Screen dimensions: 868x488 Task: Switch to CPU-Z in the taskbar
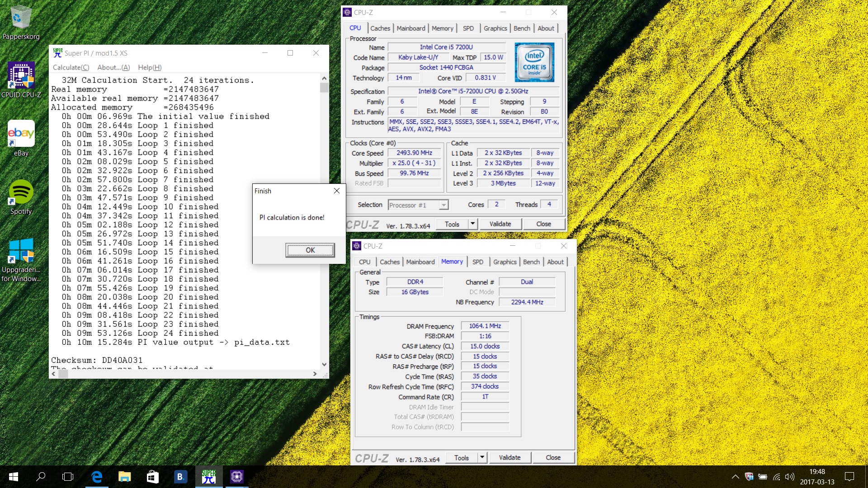tap(236, 477)
